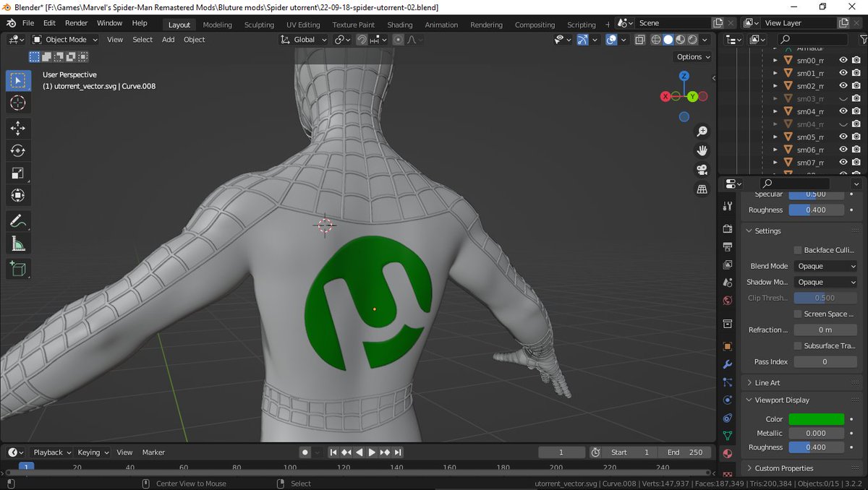Open the Object properties tab
This screenshot has height=490, width=868.
[x=728, y=346]
